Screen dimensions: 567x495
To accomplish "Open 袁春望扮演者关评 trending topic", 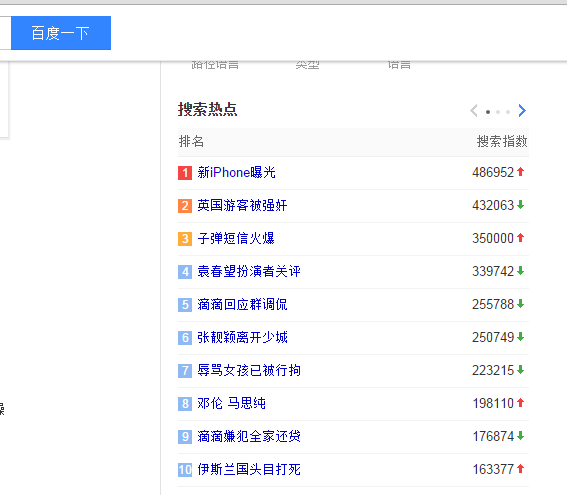I will [249, 271].
